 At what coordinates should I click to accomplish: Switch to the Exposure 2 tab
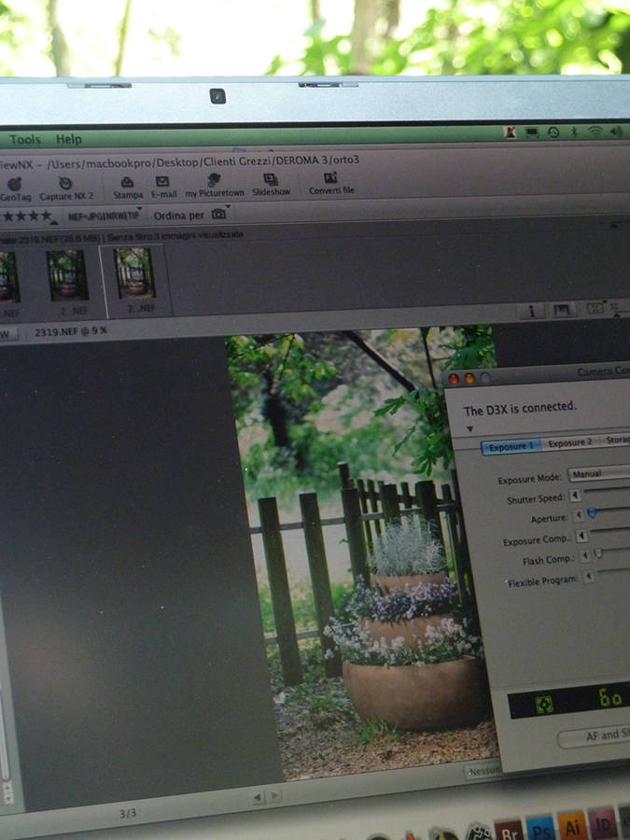coord(569,443)
